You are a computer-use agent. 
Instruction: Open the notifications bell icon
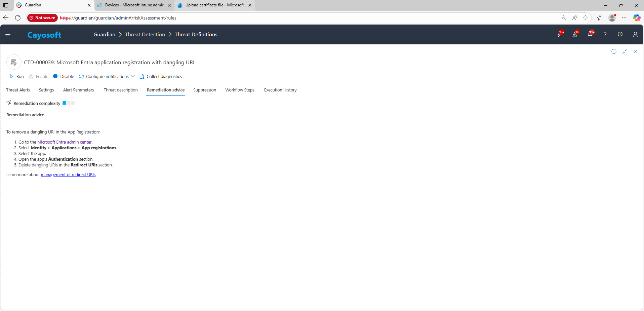[590, 34]
